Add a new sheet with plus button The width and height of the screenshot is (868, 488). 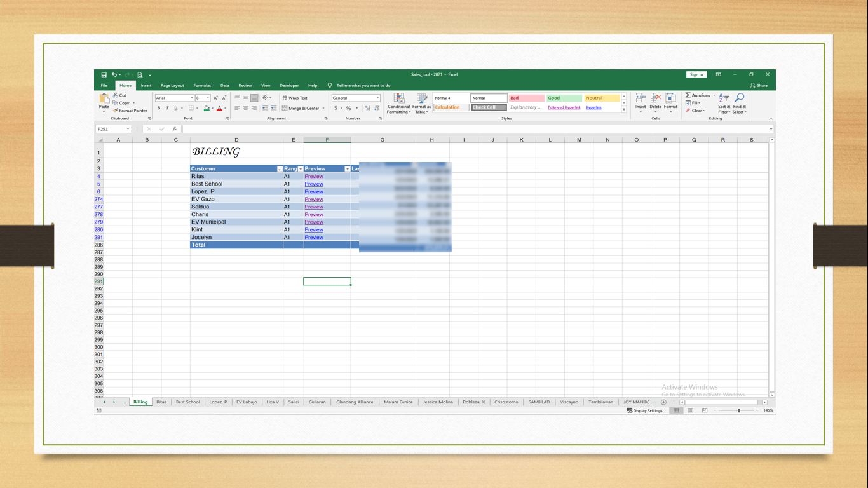coord(663,402)
